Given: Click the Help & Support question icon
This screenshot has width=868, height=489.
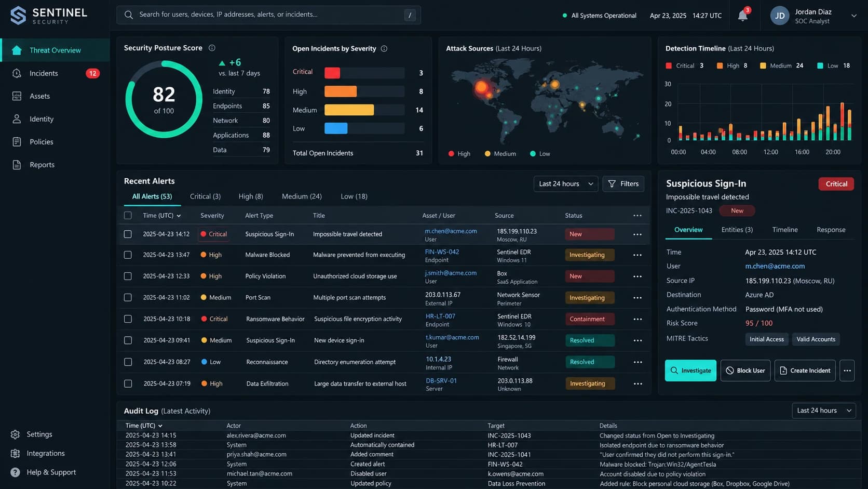Looking at the screenshot, I should 15,472.
